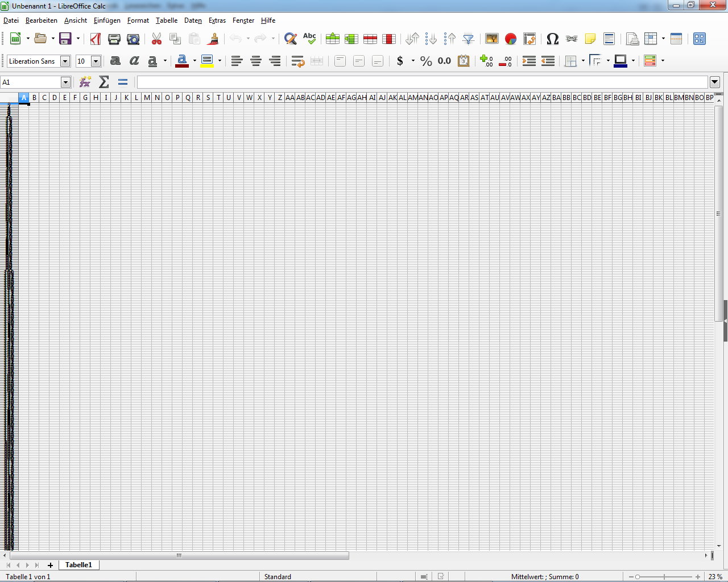Insert a chart
Screen dimensions: 728x582
(511, 39)
